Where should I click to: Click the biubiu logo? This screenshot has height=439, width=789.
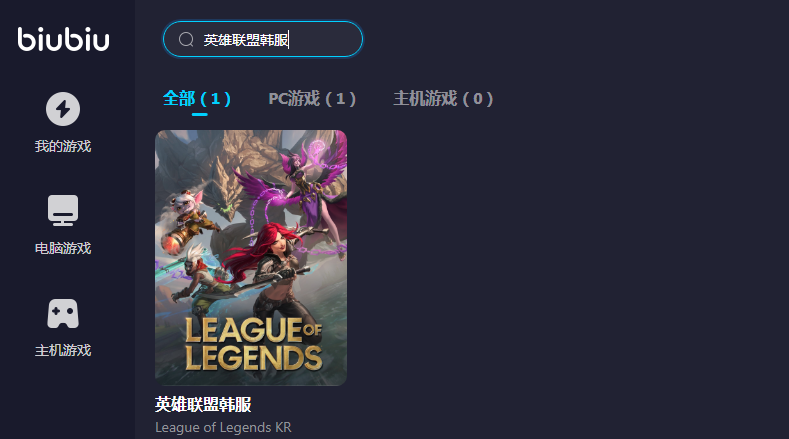tap(63, 39)
